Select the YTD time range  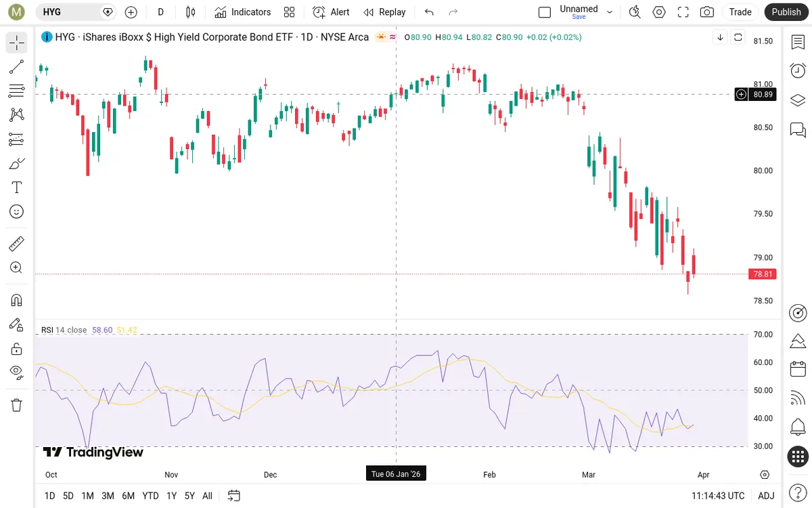(150, 496)
